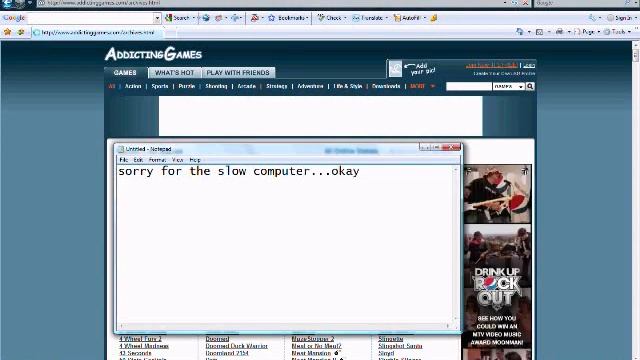
Task: Click the Bookmarks star icon on Google toolbar
Action: 271,18
